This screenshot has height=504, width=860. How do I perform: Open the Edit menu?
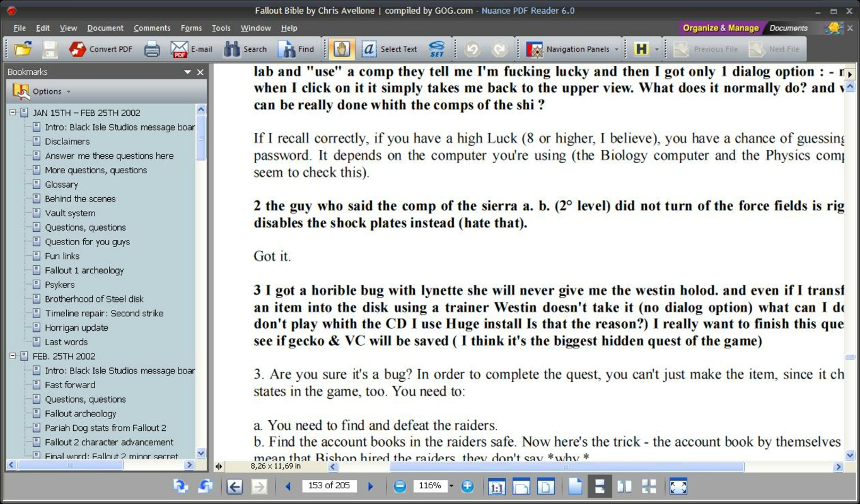pos(43,28)
